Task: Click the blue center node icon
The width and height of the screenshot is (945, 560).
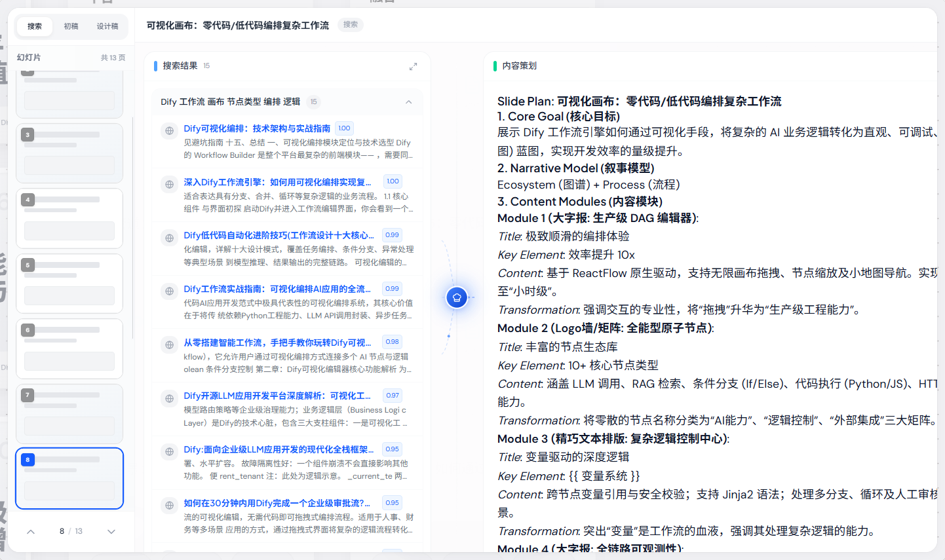Action: click(x=457, y=297)
